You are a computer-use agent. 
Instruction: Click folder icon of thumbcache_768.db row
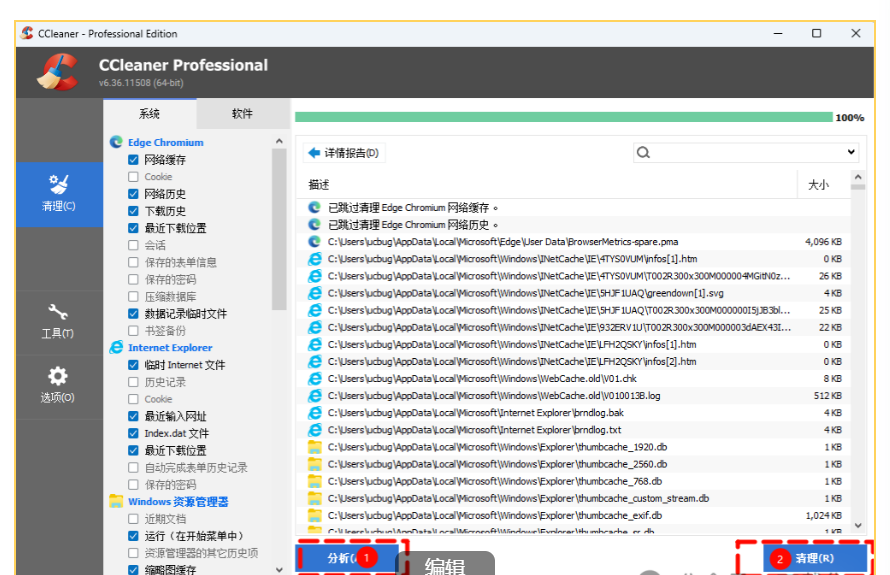click(x=314, y=481)
